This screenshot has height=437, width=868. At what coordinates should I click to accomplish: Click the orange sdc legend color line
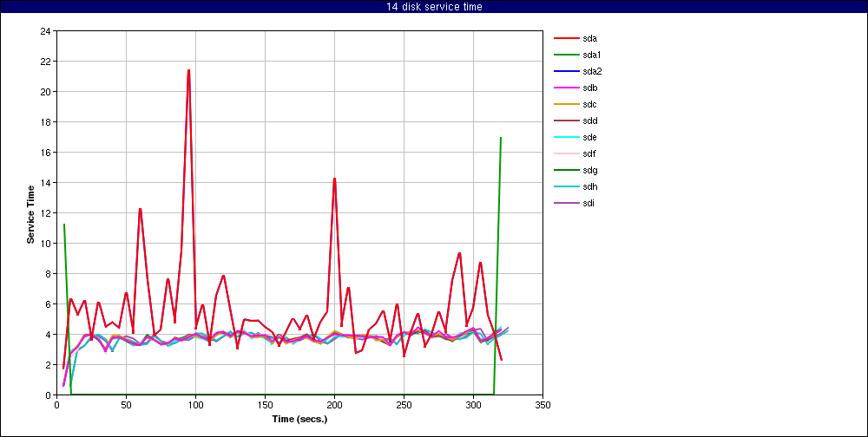click(566, 105)
